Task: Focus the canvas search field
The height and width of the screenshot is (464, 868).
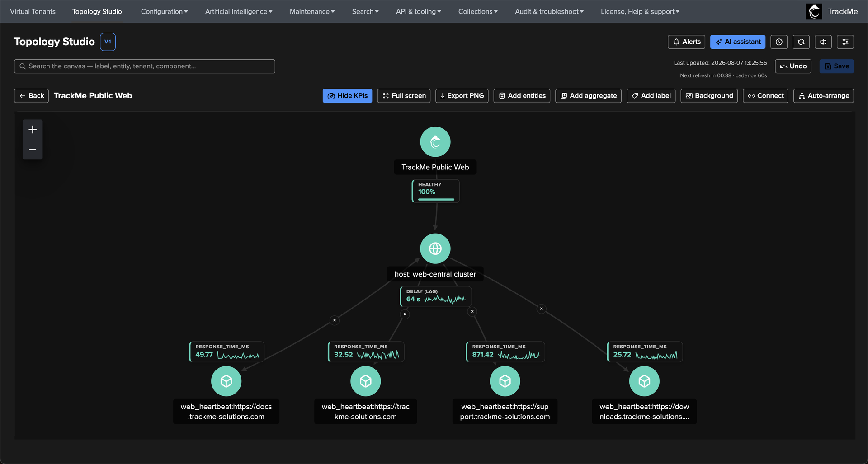Action: coord(145,66)
